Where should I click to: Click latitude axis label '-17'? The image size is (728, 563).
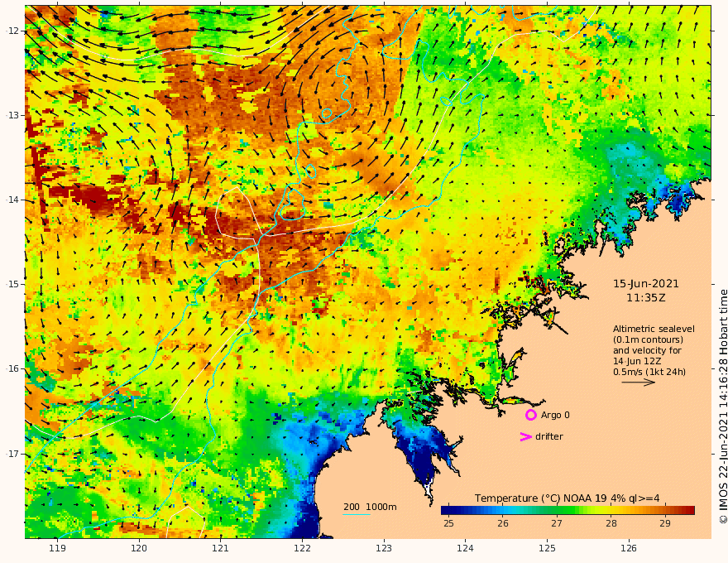tap(12, 454)
